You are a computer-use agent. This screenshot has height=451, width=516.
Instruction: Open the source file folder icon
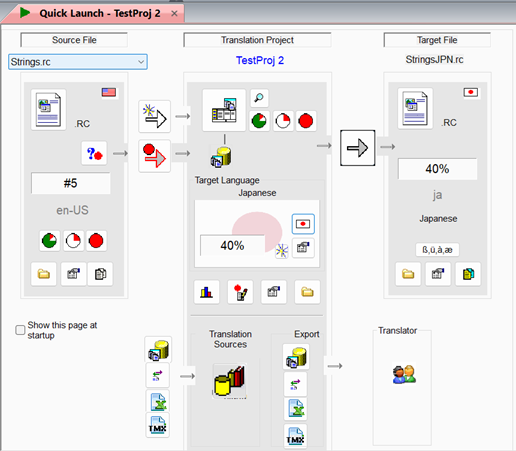(x=44, y=274)
